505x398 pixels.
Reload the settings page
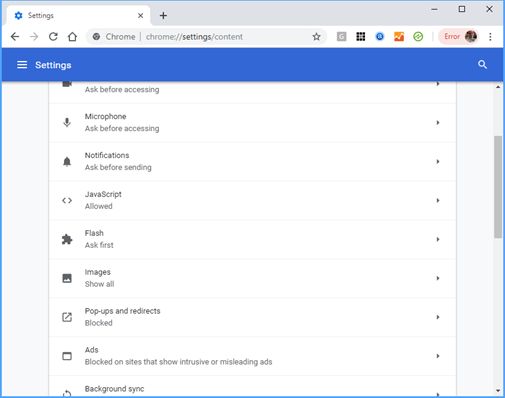pyautogui.click(x=53, y=37)
